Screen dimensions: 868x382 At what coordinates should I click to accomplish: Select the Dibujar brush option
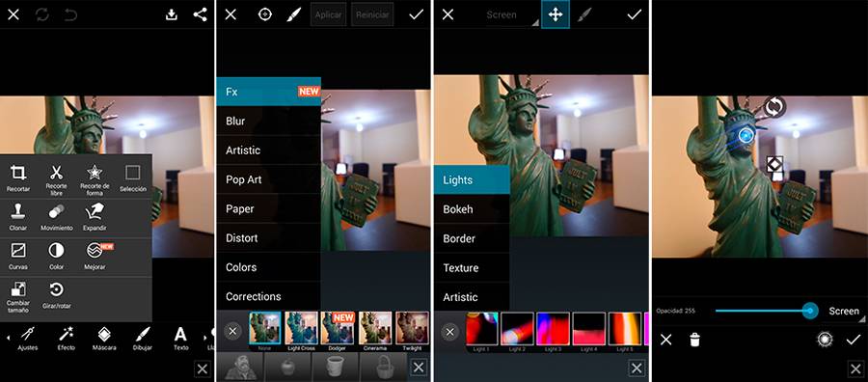[143, 338]
